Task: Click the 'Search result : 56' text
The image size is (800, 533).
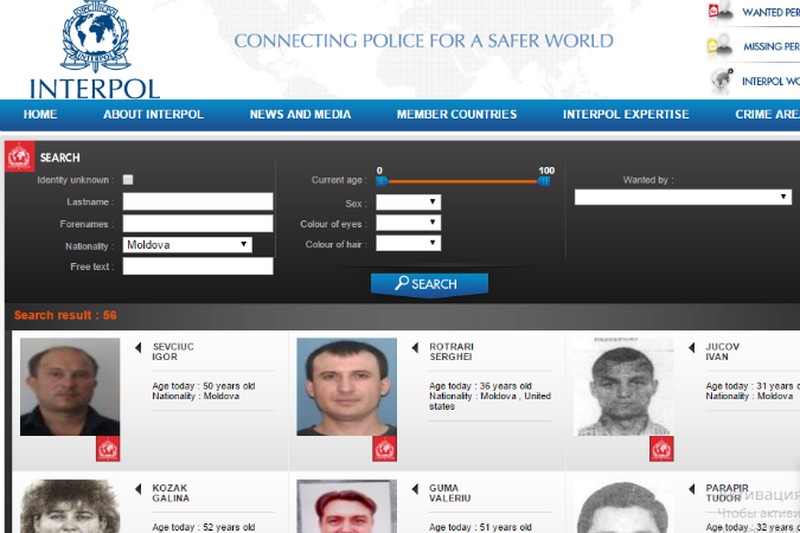Action: pos(65,315)
